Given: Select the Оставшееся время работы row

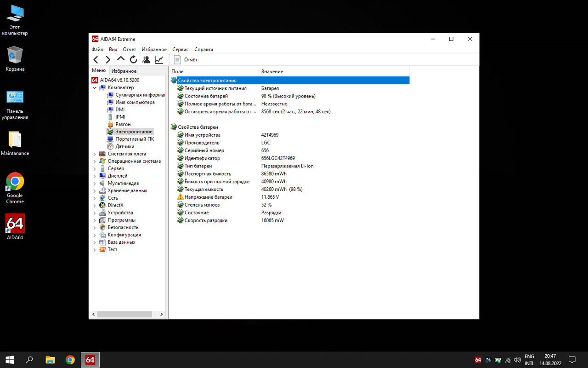Looking at the screenshot, I should [289, 112].
